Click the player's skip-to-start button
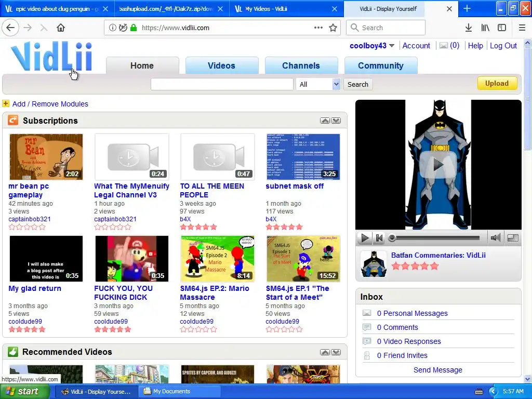Image resolution: width=532 pixels, height=399 pixels. click(x=379, y=238)
